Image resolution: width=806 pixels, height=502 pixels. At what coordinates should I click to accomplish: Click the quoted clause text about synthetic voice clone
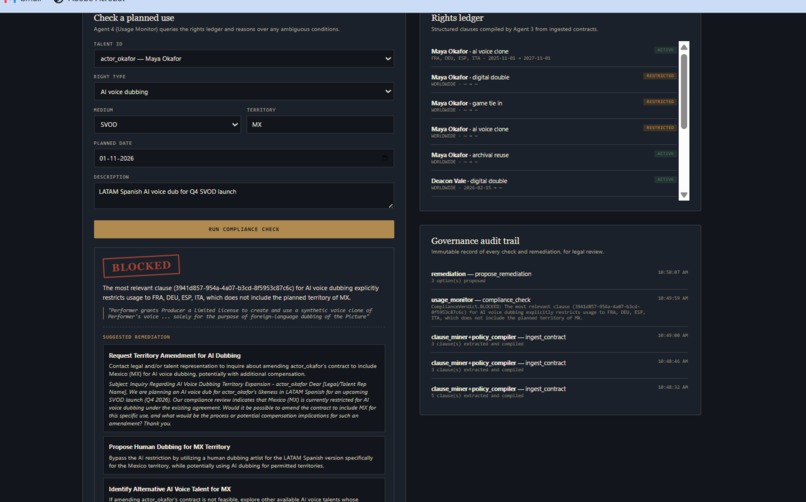click(240, 313)
